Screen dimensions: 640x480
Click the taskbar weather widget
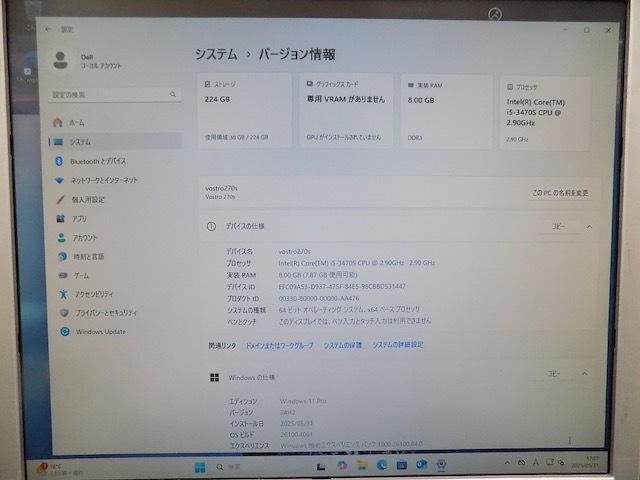coord(59,469)
